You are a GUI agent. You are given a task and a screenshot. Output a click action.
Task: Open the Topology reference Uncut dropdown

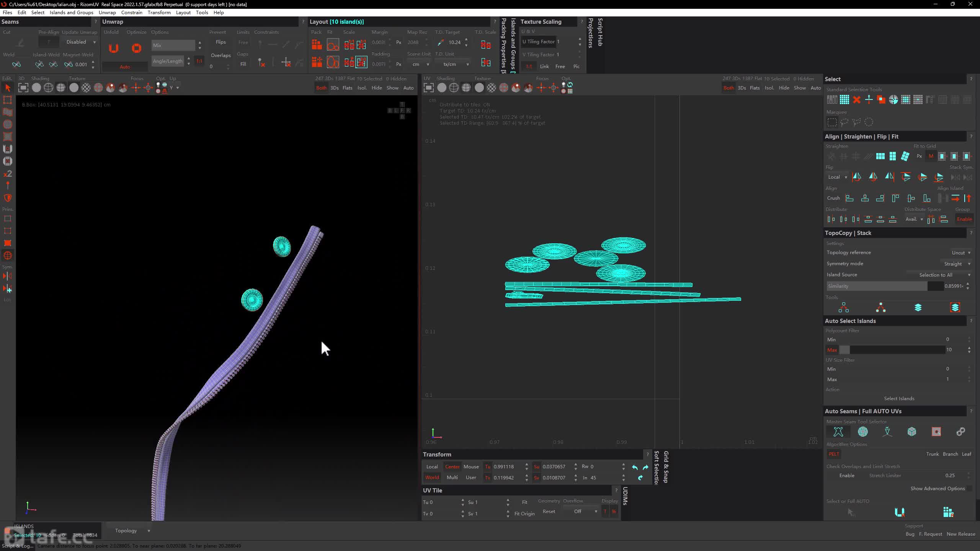point(961,253)
